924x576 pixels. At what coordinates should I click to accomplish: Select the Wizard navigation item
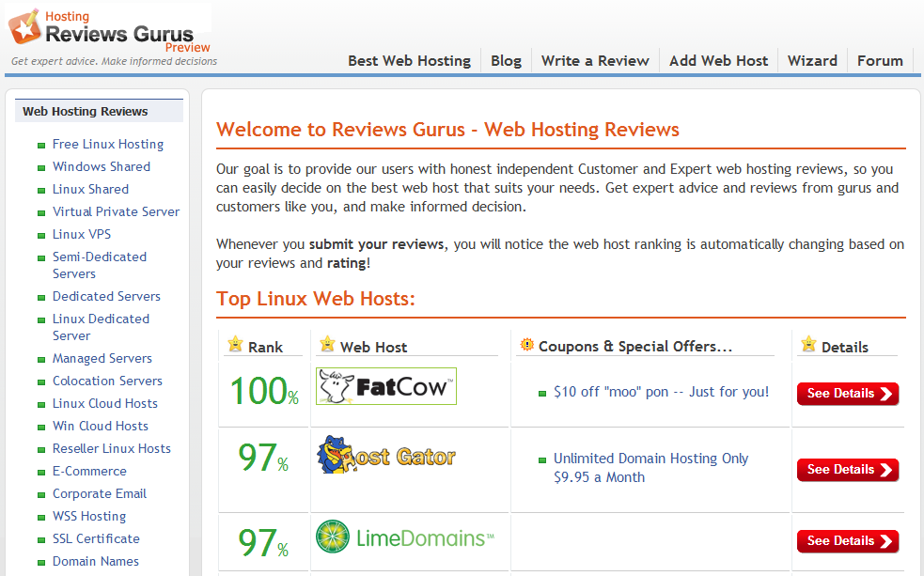[x=812, y=60]
